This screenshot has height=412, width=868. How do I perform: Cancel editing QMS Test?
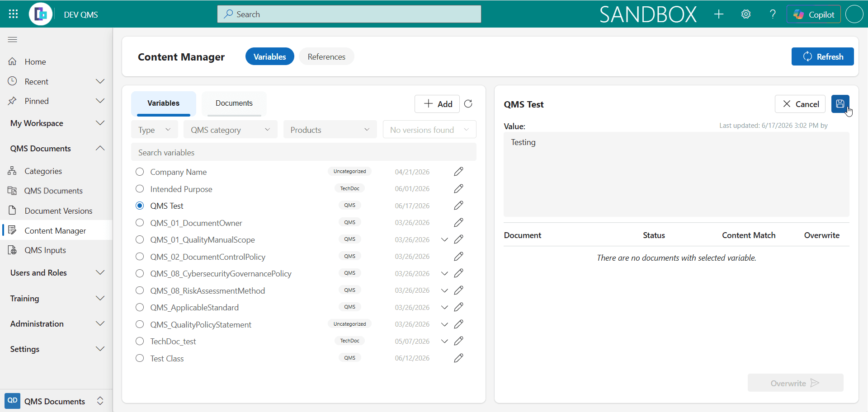click(x=800, y=104)
